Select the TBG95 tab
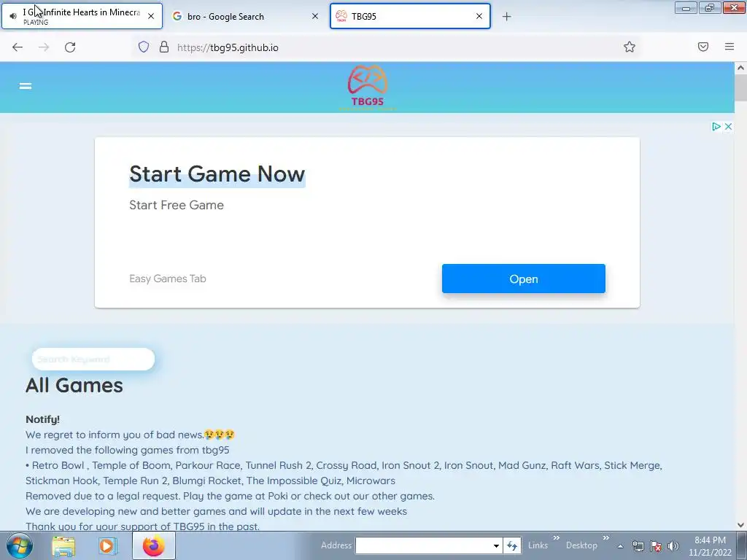This screenshot has height=560, width=747. 410,16
